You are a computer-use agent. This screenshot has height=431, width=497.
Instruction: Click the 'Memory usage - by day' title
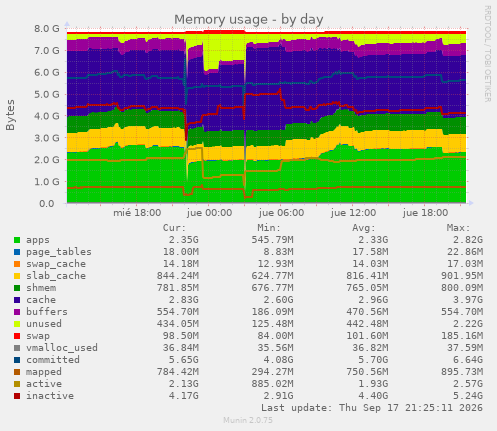point(249,20)
